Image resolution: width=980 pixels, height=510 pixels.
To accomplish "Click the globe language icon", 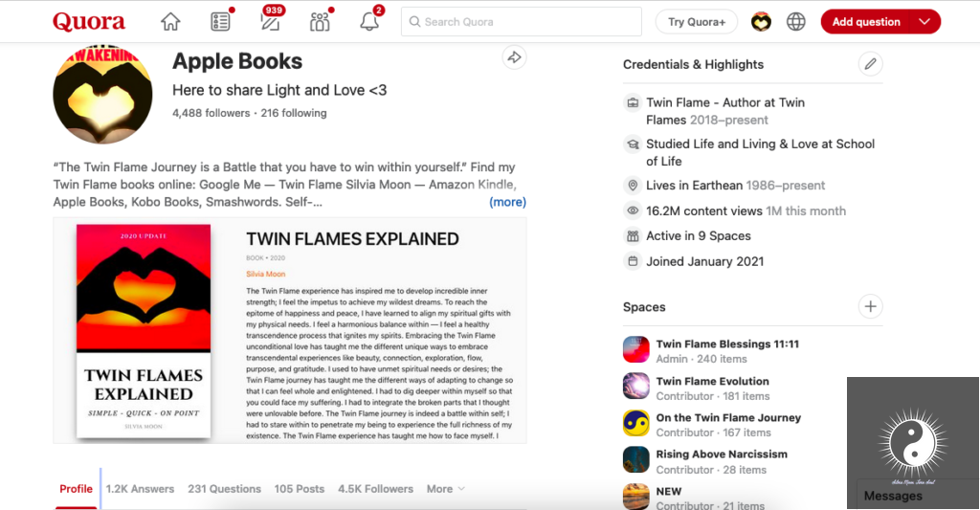I will click(796, 22).
